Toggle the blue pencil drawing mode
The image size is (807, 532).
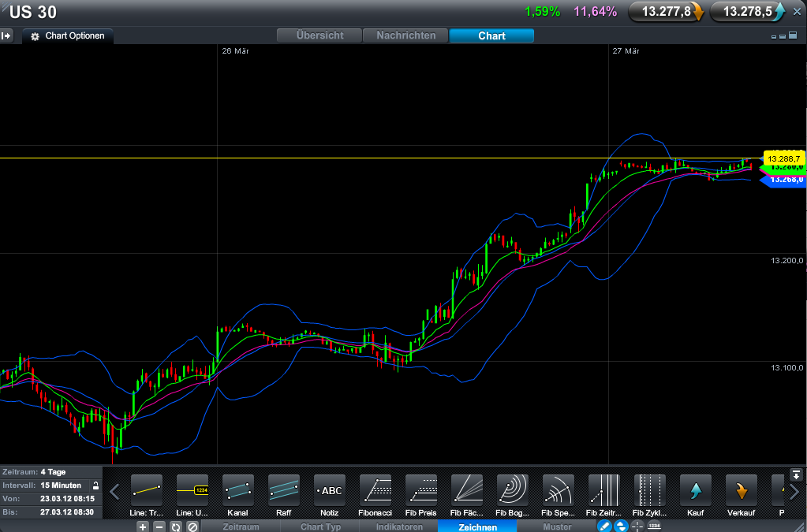click(604, 526)
